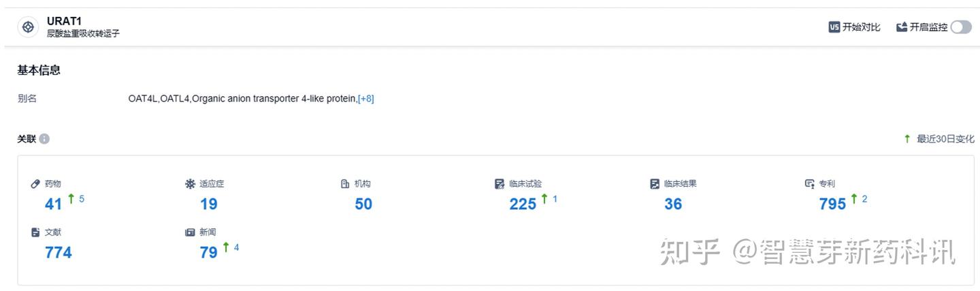Click the URAT1 target icon
This screenshot has height=291, width=980.
coord(28,27)
